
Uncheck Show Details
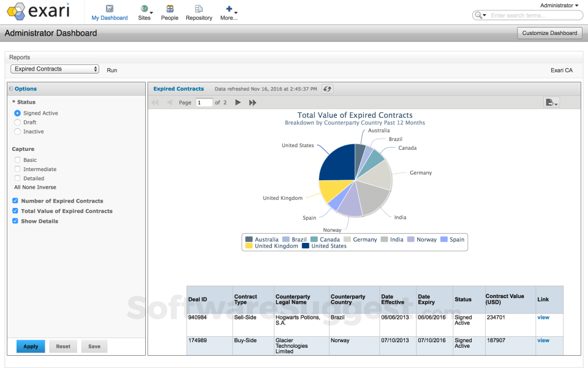[x=15, y=221]
